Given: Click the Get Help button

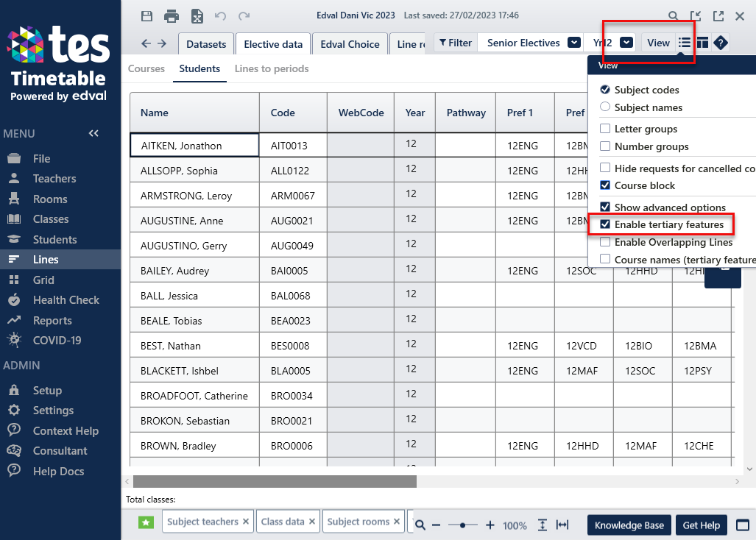Looking at the screenshot, I should tap(701, 525).
